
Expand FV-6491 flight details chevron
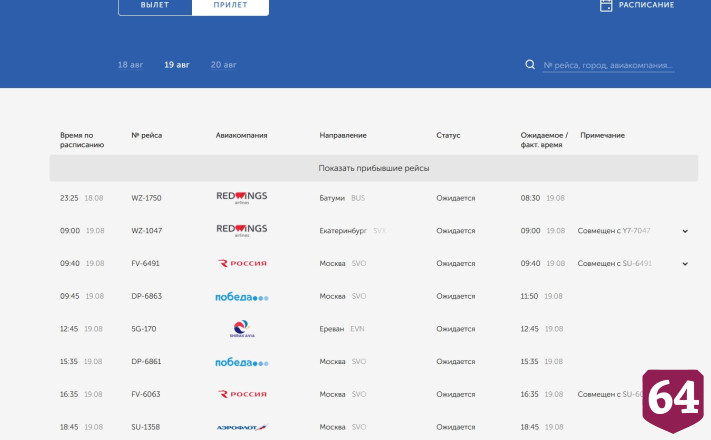[685, 264]
